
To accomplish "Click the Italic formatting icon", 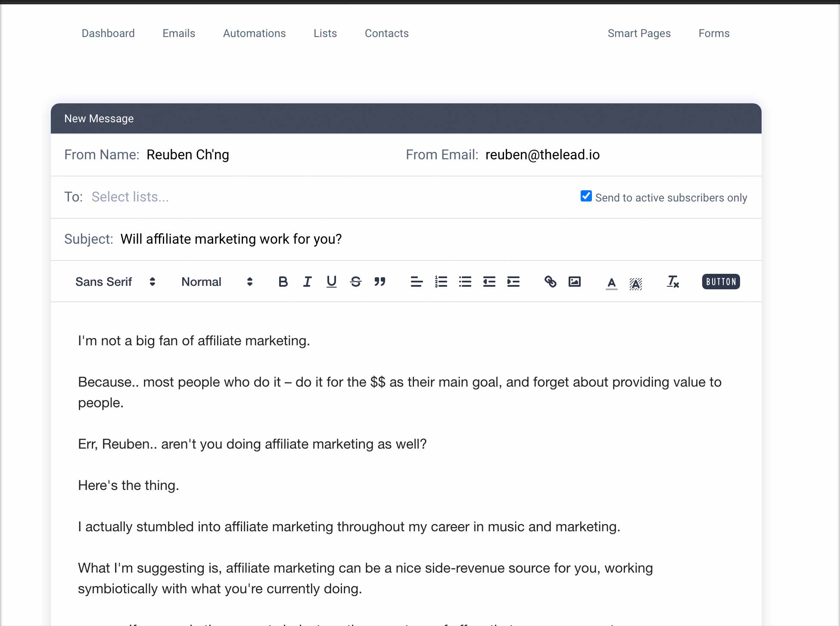I will click(307, 282).
